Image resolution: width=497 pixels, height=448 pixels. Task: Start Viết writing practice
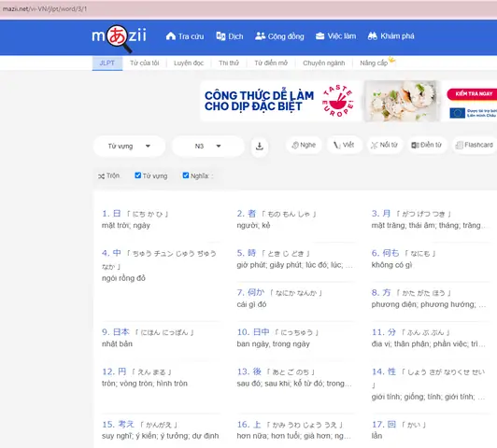pyautogui.click(x=344, y=145)
